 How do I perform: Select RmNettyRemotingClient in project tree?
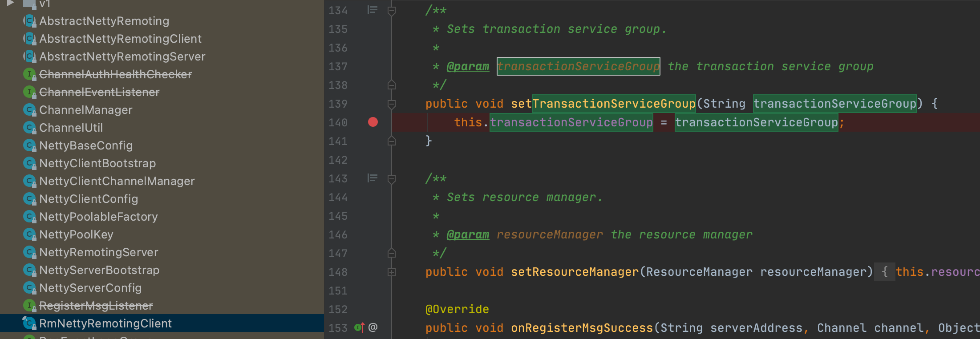point(162,323)
